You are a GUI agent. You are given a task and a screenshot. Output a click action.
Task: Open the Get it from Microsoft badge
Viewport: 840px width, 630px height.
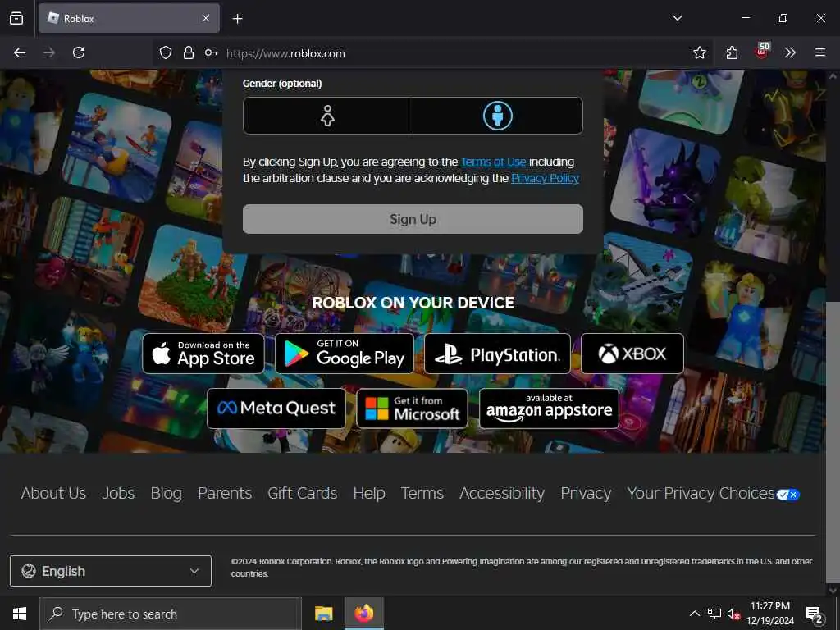click(x=412, y=409)
